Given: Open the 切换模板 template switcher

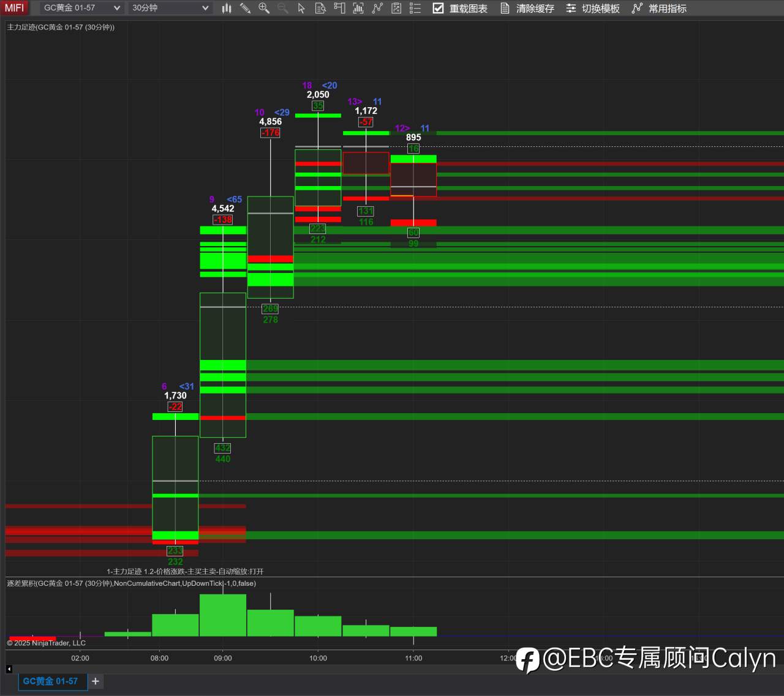Looking at the screenshot, I should pos(593,9).
